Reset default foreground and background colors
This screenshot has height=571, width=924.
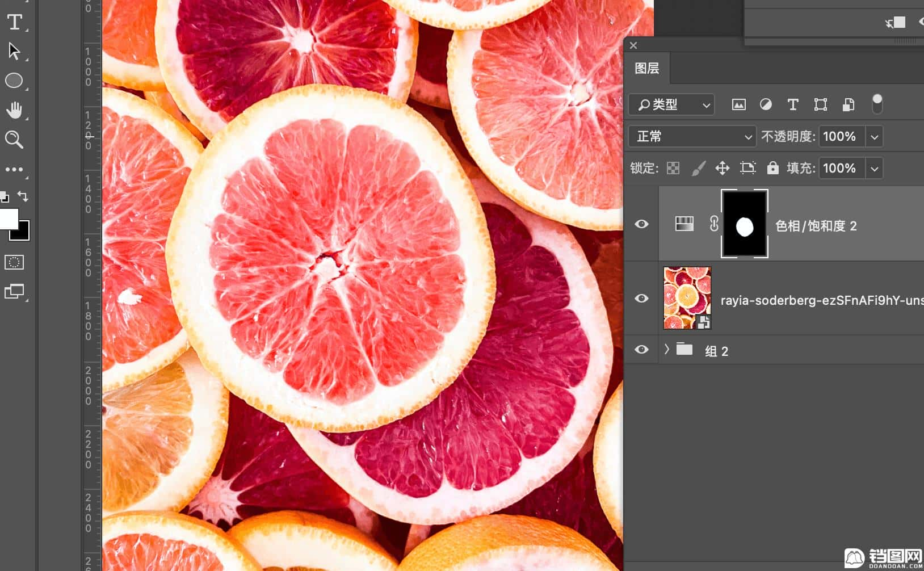pyautogui.click(x=5, y=197)
